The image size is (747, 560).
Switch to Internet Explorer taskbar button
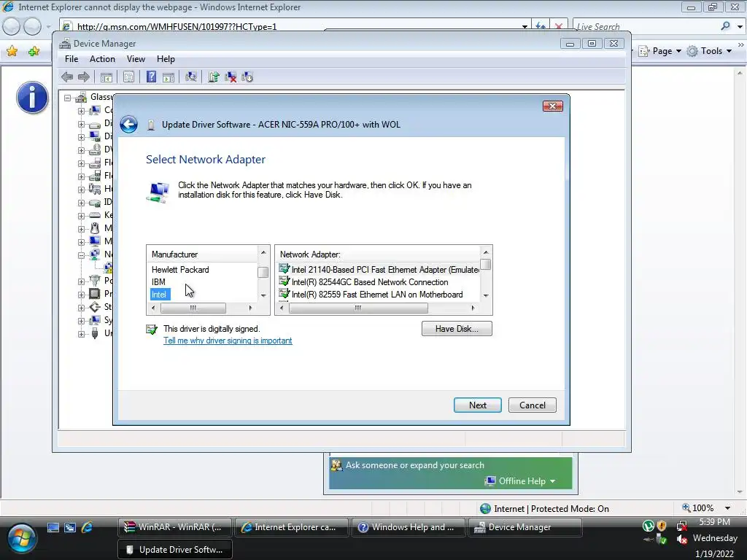(291, 527)
